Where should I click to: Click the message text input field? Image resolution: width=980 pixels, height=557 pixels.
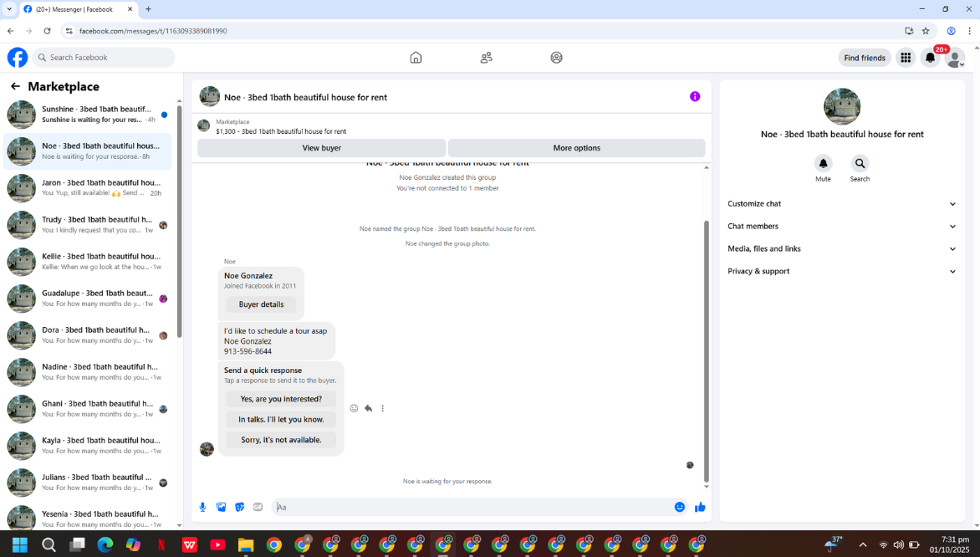[472, 507]
